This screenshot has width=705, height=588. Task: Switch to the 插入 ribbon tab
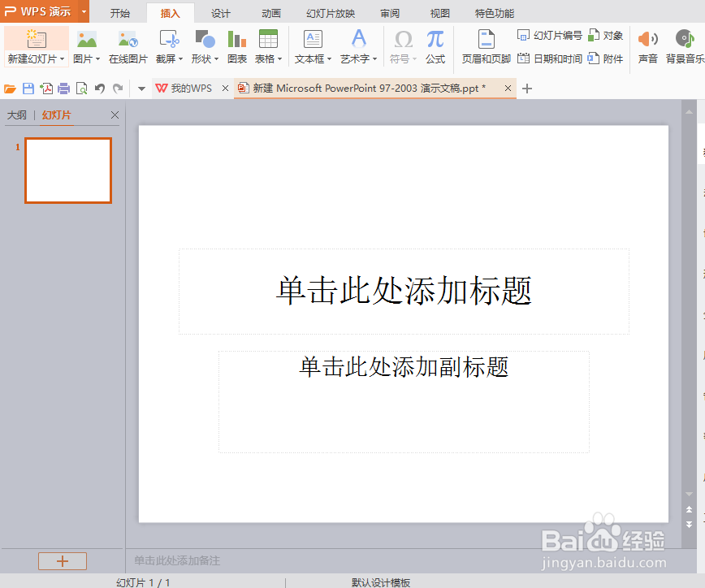[171, 13]
